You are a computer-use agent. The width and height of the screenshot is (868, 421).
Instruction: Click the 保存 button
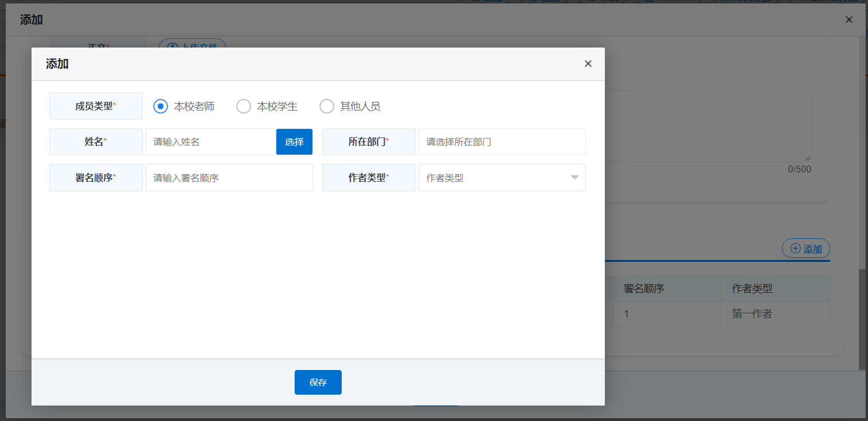[x=318, y=383]
